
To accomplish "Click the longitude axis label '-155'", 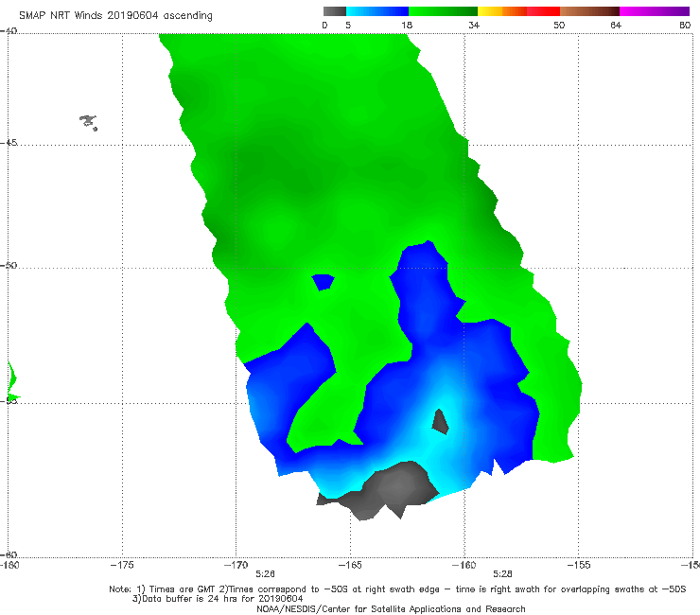I will point(579,565).
